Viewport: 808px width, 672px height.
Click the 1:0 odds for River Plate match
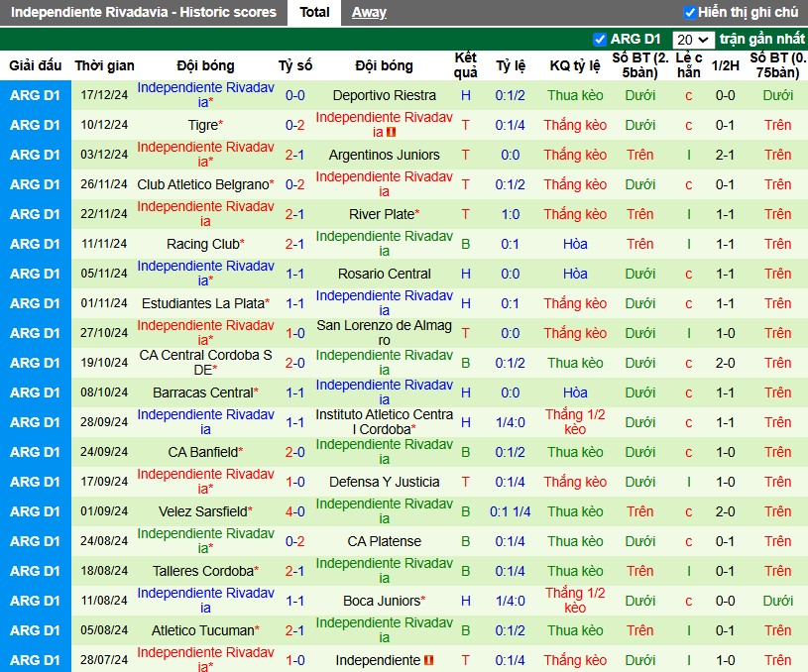click(x=511, y=214)
